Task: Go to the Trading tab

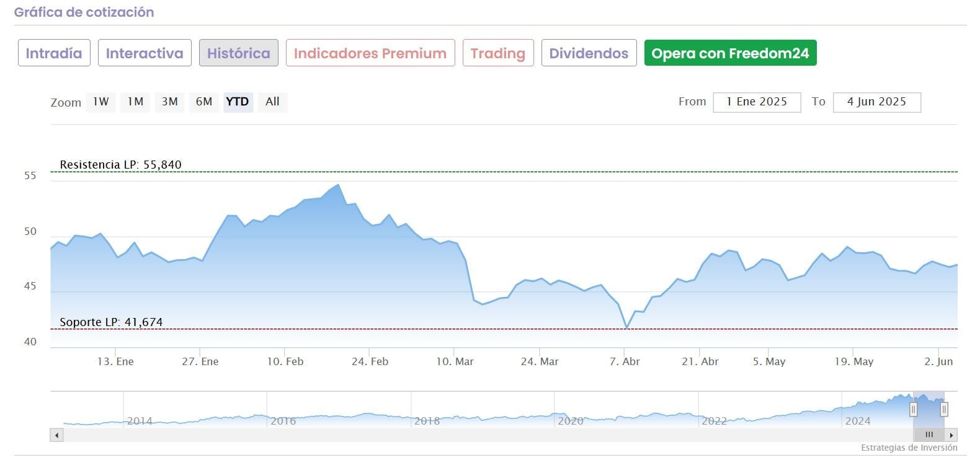Action: pyautogui.click(x=497, y=53)
